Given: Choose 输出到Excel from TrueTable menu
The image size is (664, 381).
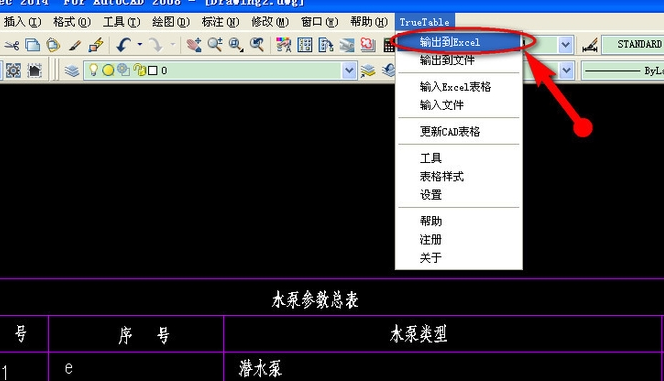Looking at the screenshot, I should click(459, 42).
